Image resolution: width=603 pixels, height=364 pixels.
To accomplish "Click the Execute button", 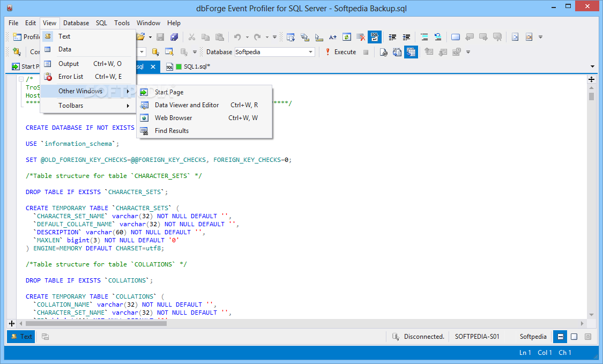I will pyautogui.click(x=341, y=52).
